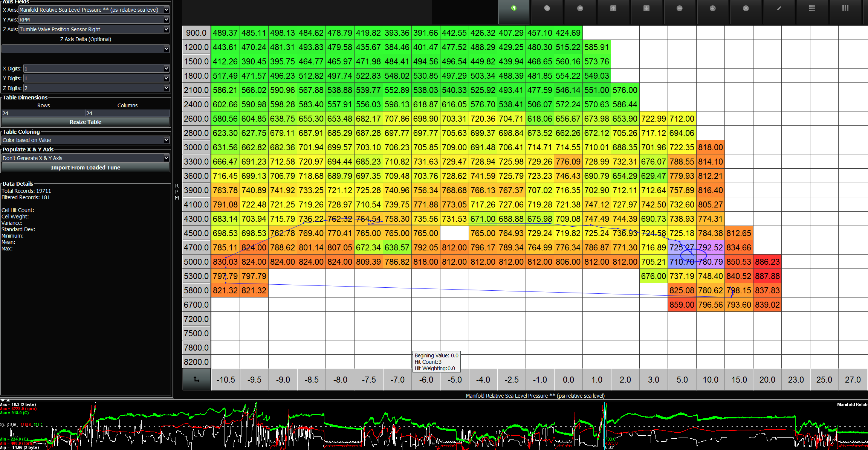Click the equals (set value) toolbar icon

(x=580, y=8)
